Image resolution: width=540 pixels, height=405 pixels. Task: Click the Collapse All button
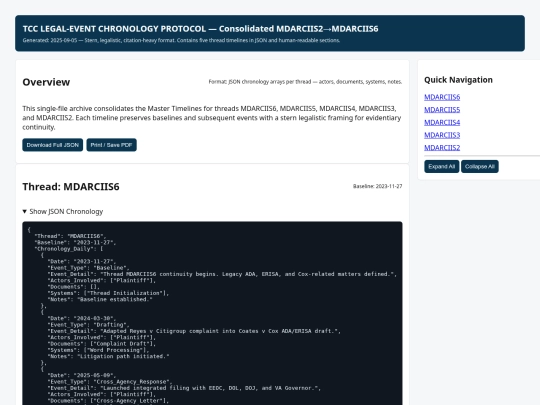[x=480, y=167]
